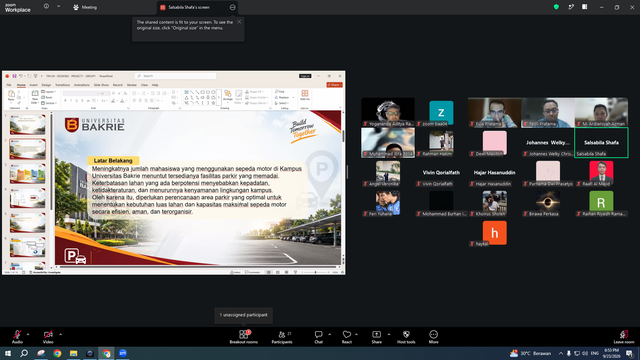640x360 pixels.
Task: Open the Windows notification center
Action: point(630,353)
